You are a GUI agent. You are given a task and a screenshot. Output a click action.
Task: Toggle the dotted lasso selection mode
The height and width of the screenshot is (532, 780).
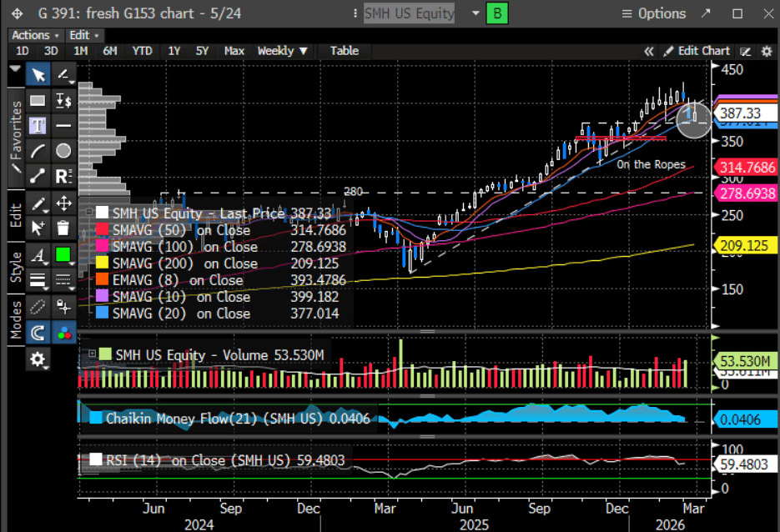[x=38, y=307]
